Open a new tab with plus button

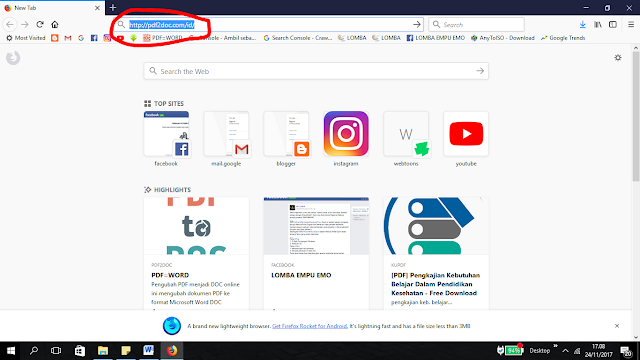(x=113, y=7)
